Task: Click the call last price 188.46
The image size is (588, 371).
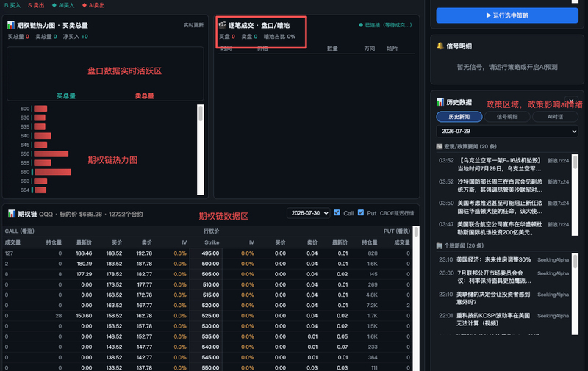Action: coord(84,253)
